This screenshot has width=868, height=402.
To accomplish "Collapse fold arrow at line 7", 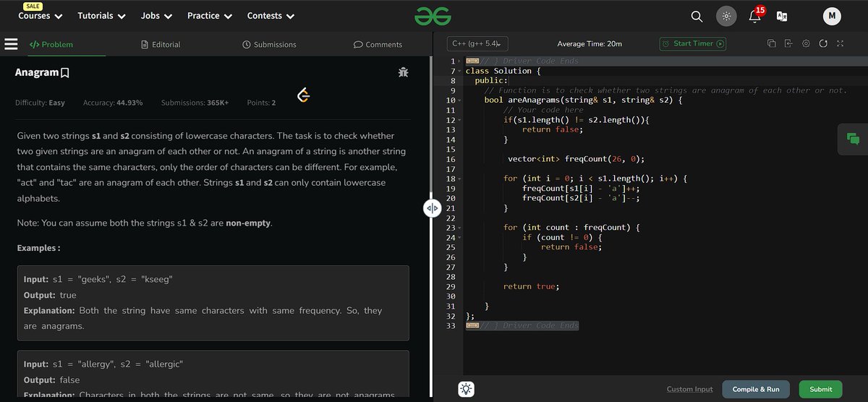I will [x=461, y=71].
